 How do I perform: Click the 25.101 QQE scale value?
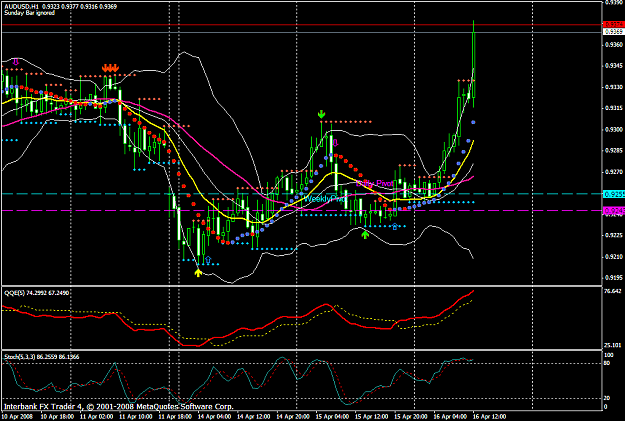(x=613, y=345)
